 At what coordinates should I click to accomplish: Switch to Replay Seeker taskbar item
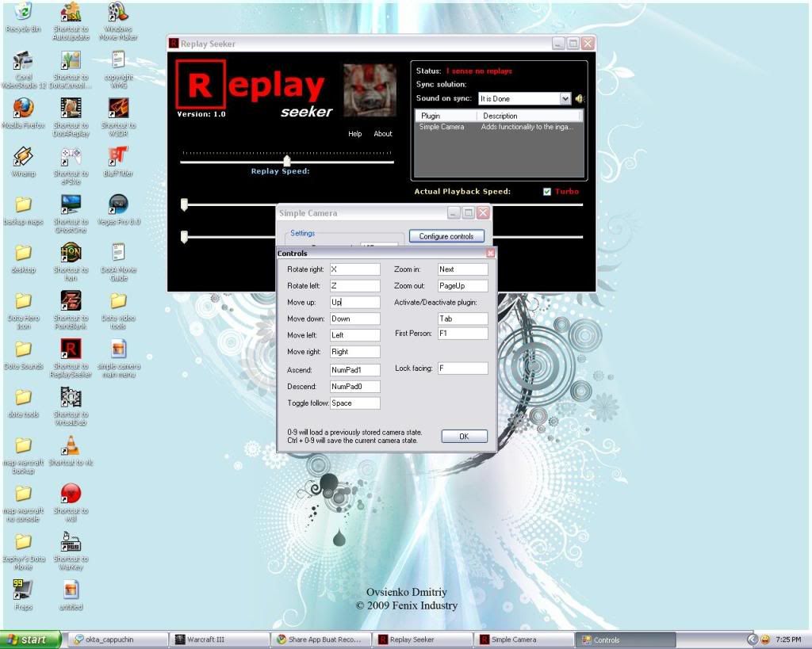[423, 639]
